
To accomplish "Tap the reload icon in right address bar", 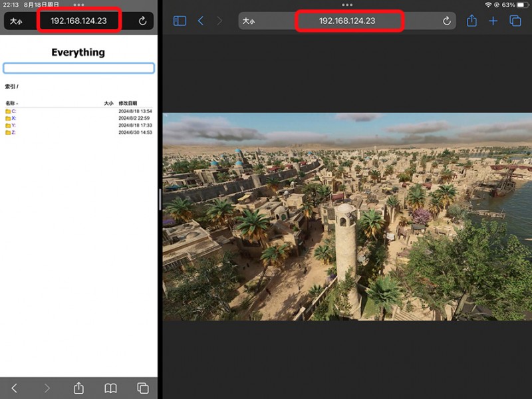I will pyautogui.click(x=446, y=21).
